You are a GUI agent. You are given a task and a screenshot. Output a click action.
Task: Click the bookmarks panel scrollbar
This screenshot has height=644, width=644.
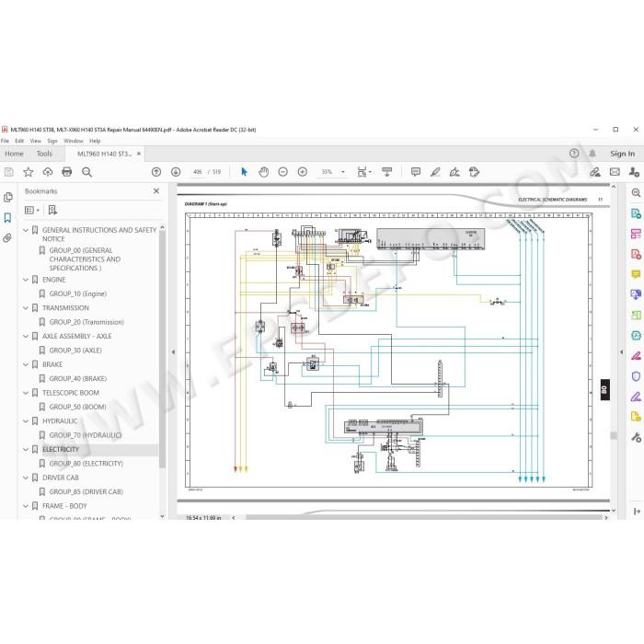(x=162, y=350)
